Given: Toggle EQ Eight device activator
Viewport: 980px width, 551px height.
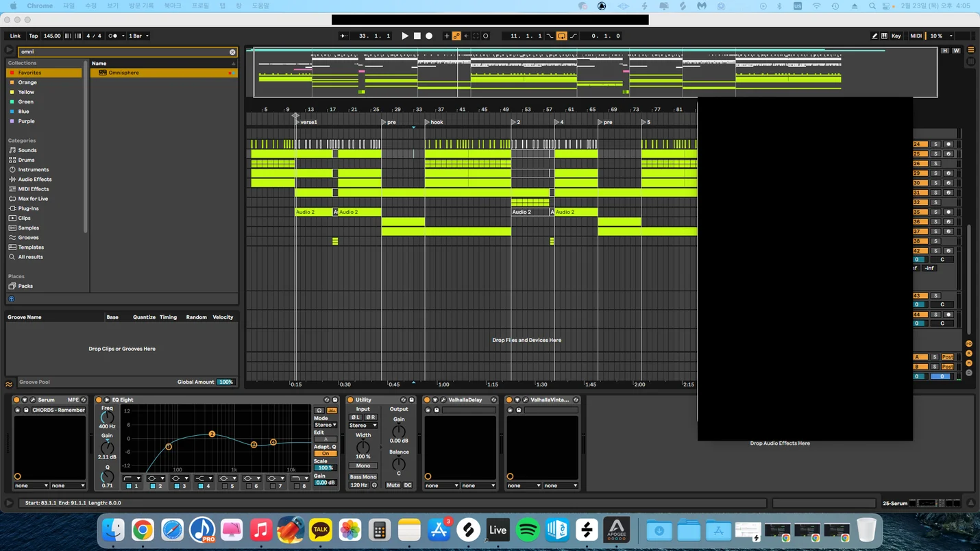Looking at the screenshot, I should coord(99,400).
